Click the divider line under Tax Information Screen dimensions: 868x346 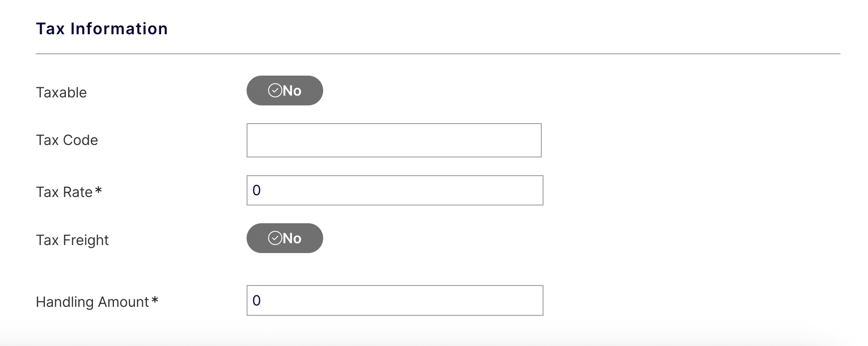438,54
